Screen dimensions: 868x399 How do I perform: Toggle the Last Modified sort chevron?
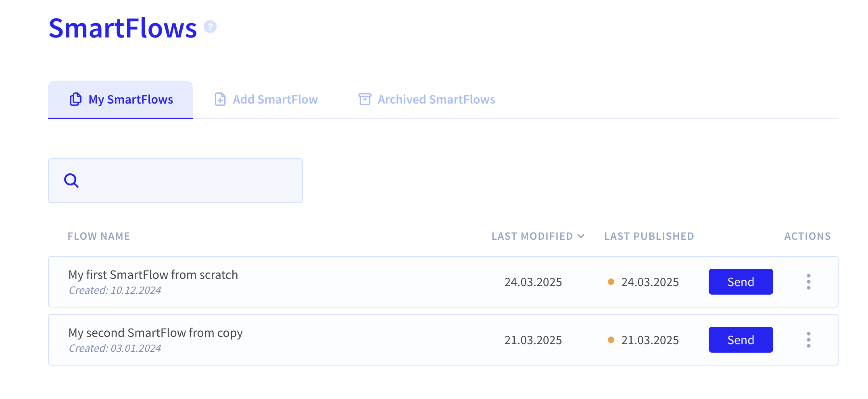(581, 236)
